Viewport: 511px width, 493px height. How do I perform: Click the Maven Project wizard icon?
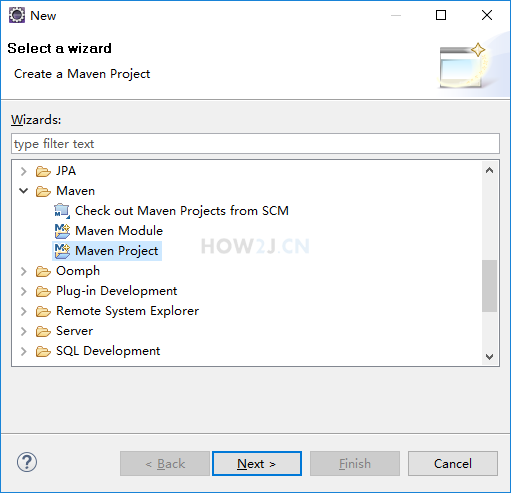tap(62, 251)
